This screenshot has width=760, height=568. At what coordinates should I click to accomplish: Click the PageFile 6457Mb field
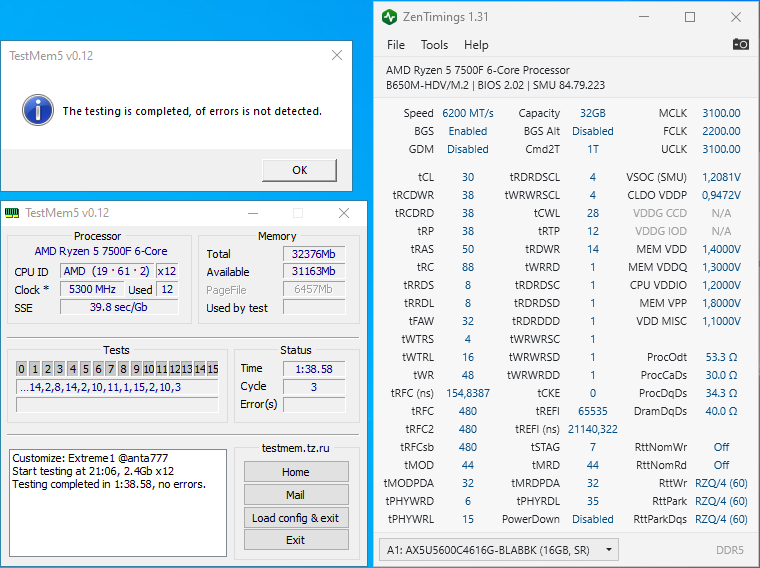[x=314, y=289]
